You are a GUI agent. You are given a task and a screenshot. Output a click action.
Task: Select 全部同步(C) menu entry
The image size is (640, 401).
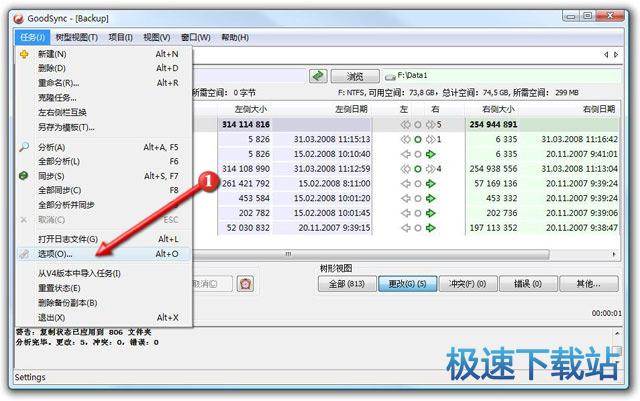tap(103, 190)
